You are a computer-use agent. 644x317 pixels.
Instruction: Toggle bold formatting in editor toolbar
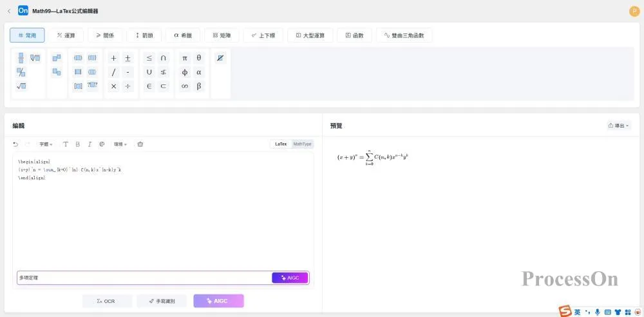coord(78,144)
